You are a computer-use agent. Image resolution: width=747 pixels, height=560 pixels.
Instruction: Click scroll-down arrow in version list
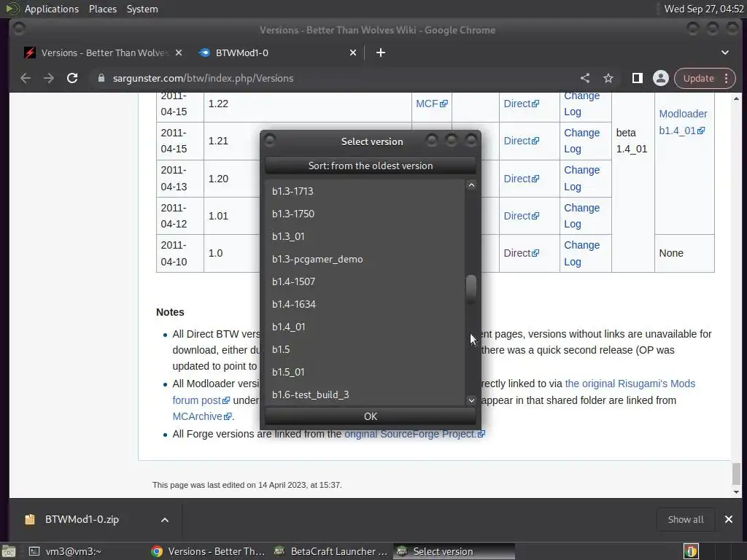pos(471,400)
